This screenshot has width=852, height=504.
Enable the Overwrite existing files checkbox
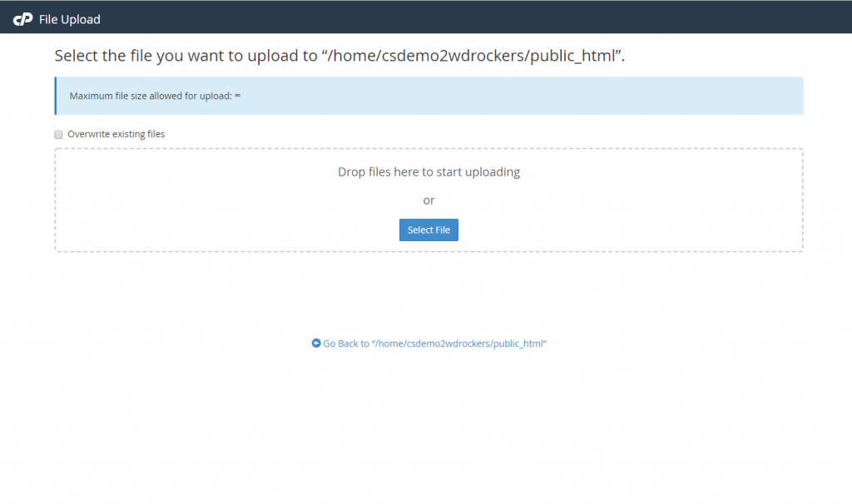(x=59, y=135)
